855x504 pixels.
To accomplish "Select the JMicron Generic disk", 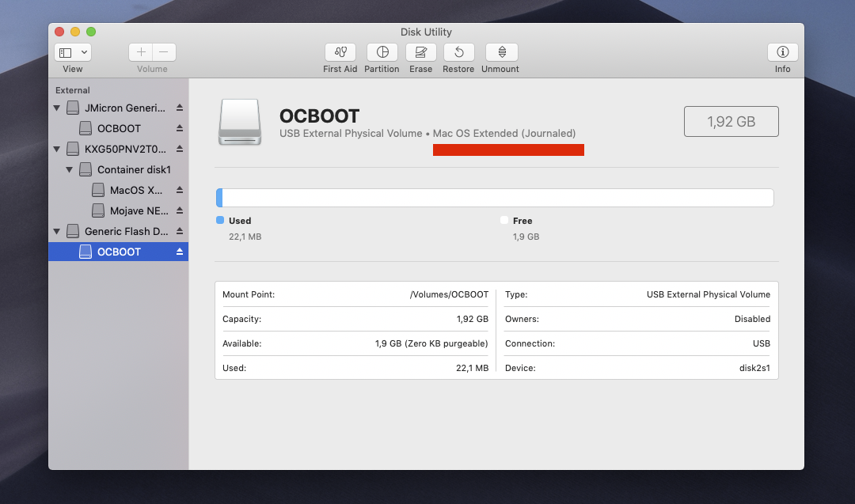I will [x=118, y=108].
